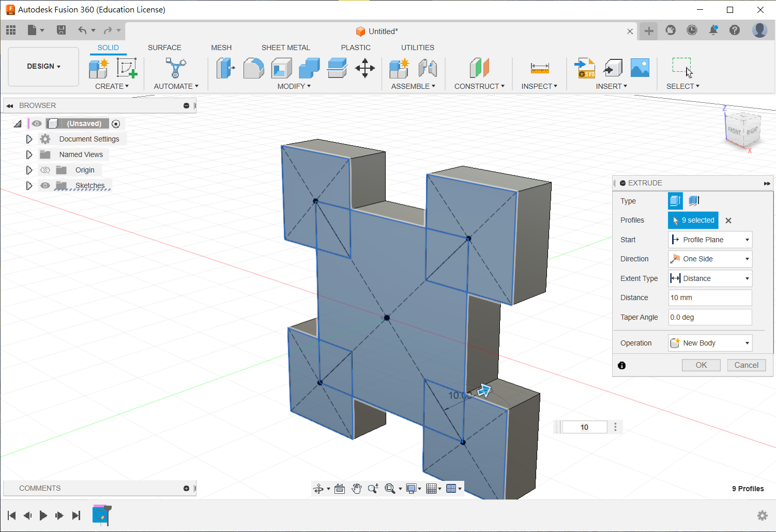776x532 pixels.
Task: Choose the Fillet tool in Modify
Action: [x=253, y=68]
